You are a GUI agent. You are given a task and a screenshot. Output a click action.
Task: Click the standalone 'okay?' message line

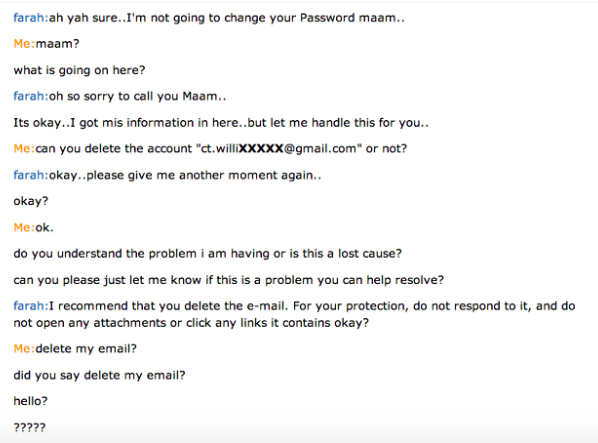tap(31, 201)
